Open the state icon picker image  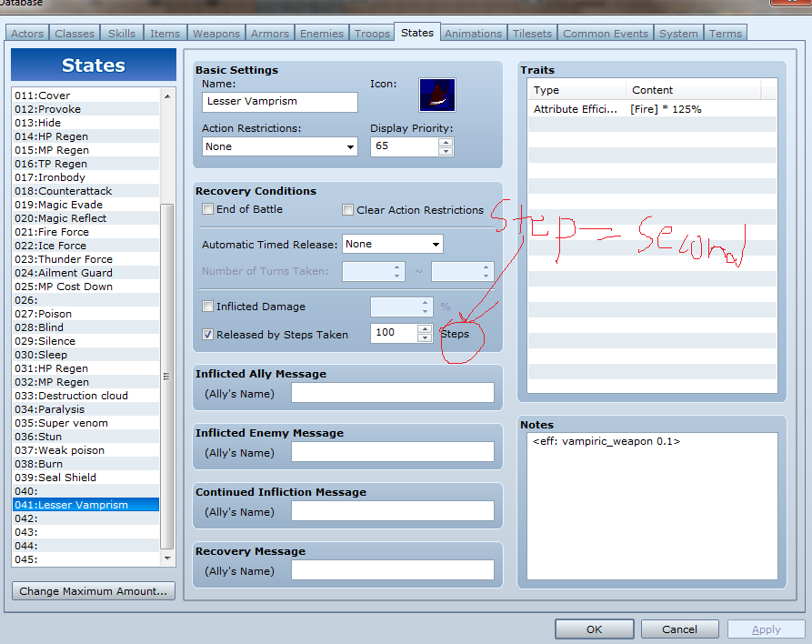click(x=437, y=95)
